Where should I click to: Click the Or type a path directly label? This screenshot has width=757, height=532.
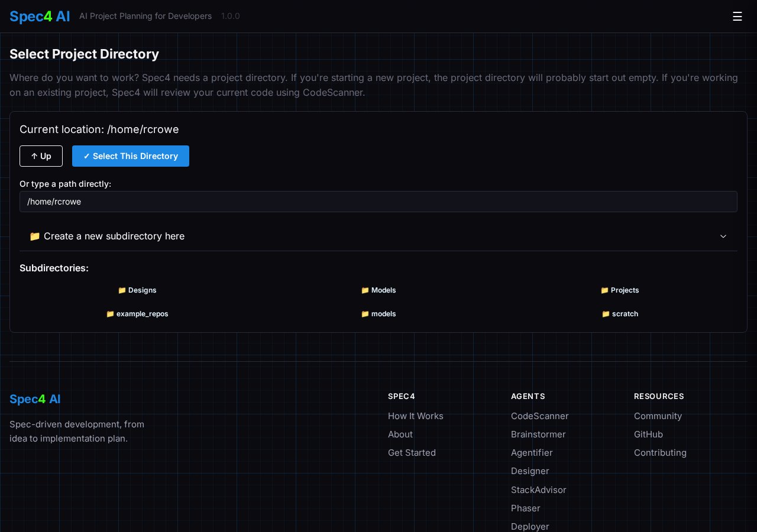65,184
